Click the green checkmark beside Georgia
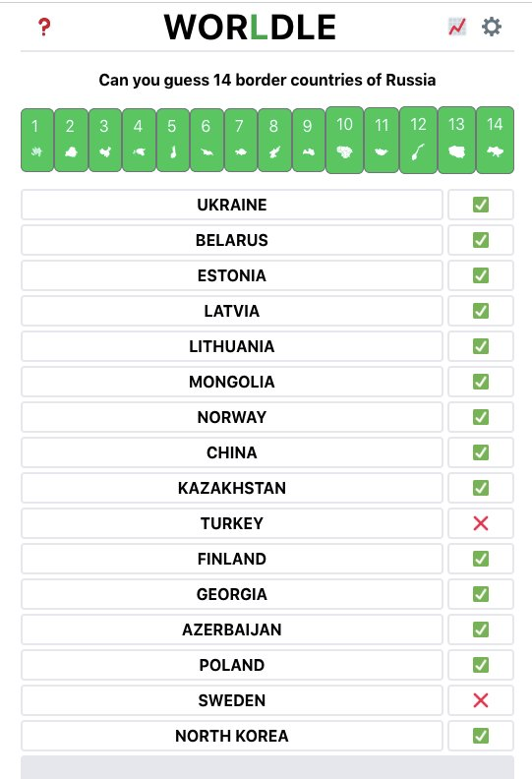 [x=480, y=594]
